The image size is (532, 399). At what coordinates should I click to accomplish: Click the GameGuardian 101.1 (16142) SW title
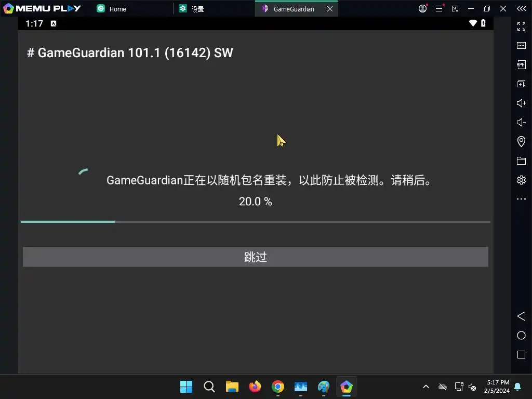point(130,52)
